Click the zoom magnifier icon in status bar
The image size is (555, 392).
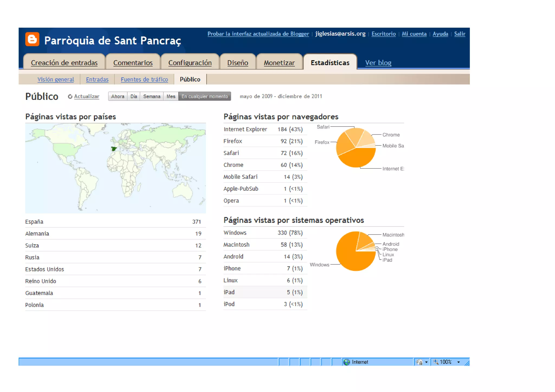point(436,362)
